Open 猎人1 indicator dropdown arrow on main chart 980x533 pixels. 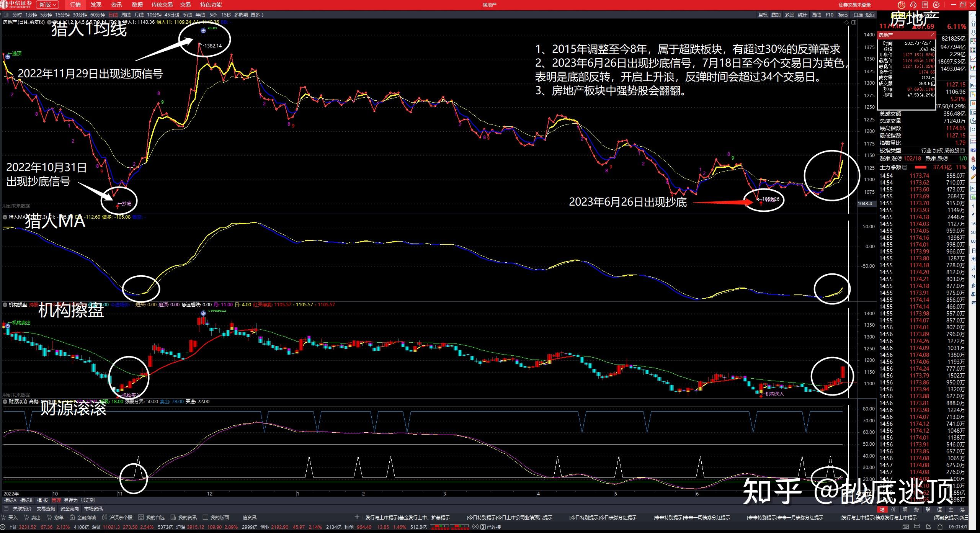pyautogui.click(x=49, y=22)
